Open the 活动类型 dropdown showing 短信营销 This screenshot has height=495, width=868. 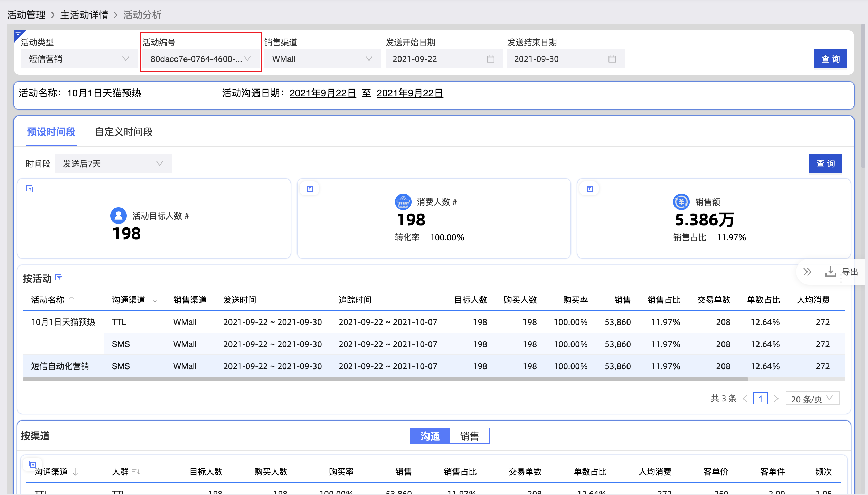tap(79, 59)
